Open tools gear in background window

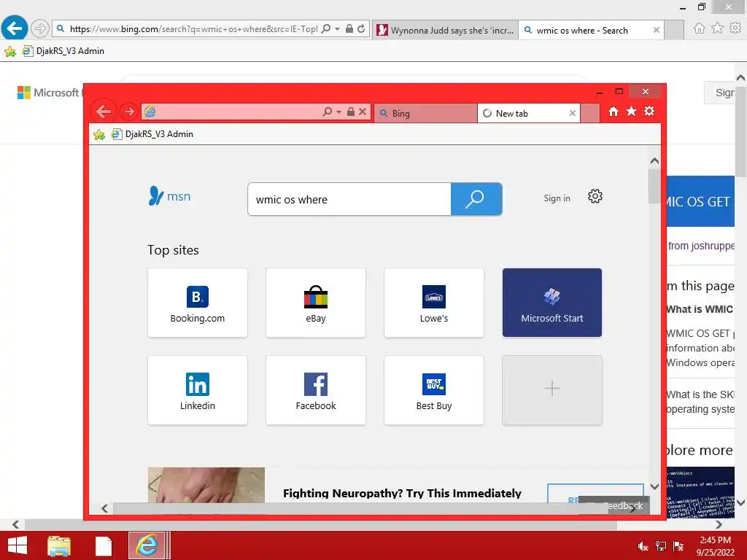(x=735, y=28)
